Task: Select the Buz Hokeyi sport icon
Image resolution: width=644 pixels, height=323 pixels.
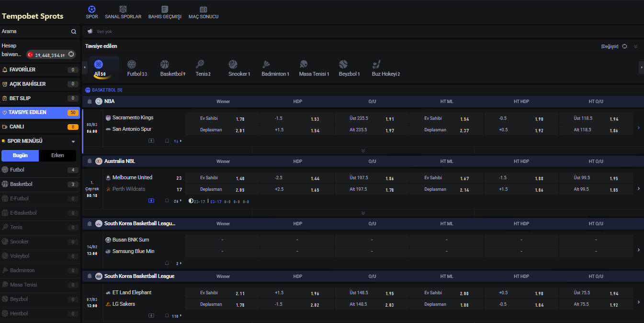Action: pyautogui.click(x=376, y=64)
